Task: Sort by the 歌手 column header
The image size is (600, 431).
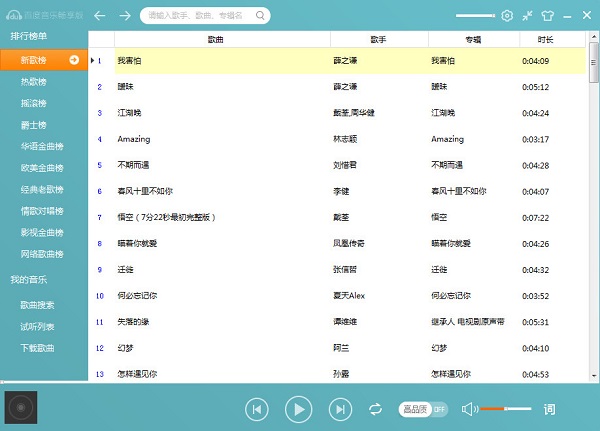Action: [x=378, y=38]
